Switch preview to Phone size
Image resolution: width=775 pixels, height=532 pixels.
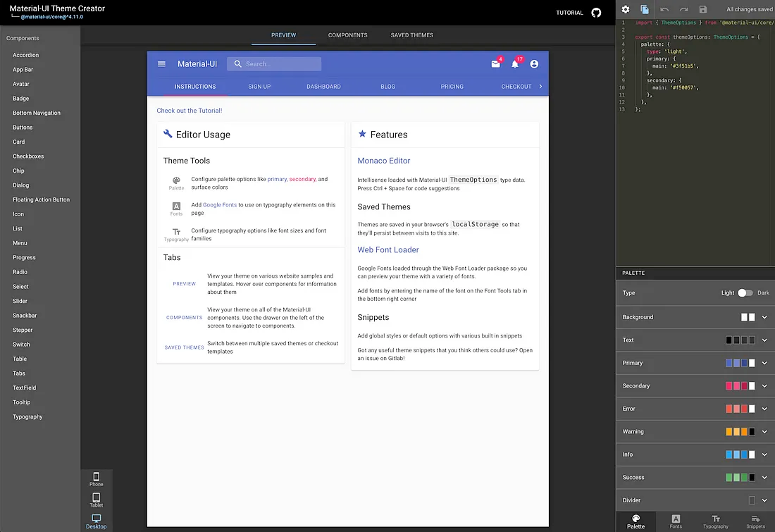click(97, 479)
